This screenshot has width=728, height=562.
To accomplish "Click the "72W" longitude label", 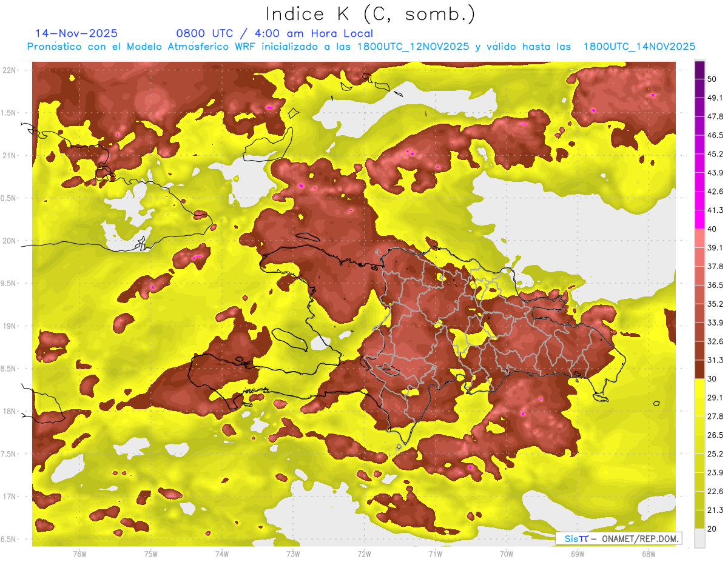I will (364, 554).
